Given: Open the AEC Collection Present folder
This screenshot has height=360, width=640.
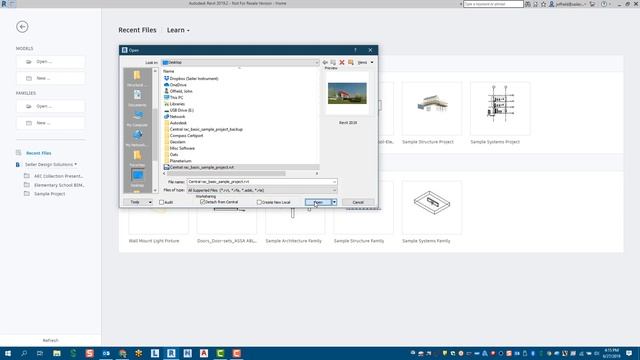Looking at the screenshot, I should click(58, 176).
